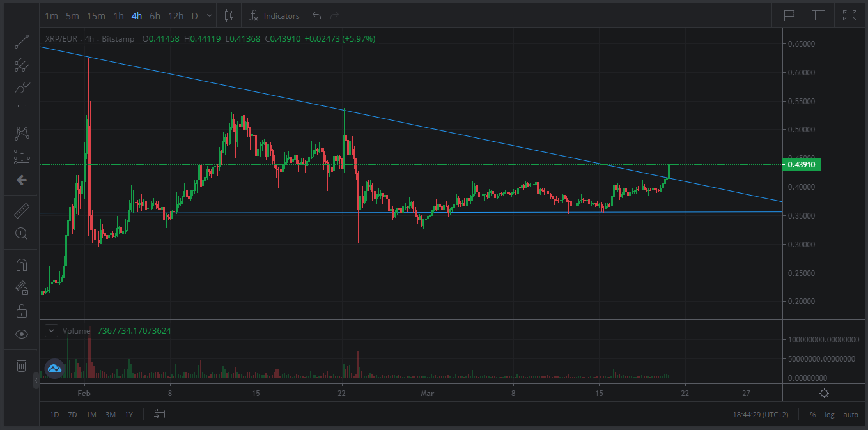Click the Volume indicator label
This screenshot has height=430, width=868.
76,330
